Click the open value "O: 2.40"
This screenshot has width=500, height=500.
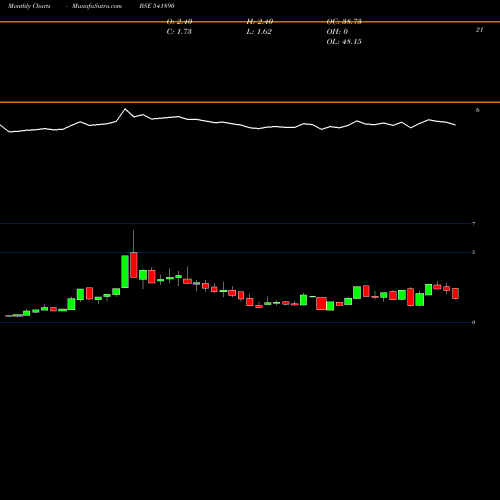click(x=179, y=22)
